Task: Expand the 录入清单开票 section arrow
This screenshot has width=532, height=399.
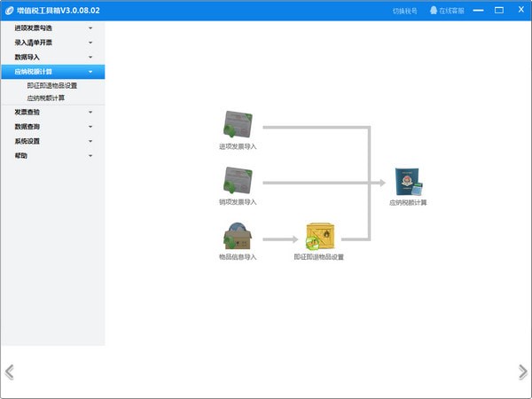Action: pos(90,43)
